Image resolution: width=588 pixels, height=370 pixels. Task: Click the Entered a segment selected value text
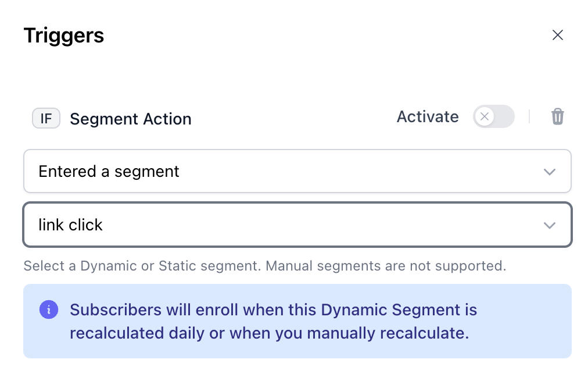click(109, 172)
